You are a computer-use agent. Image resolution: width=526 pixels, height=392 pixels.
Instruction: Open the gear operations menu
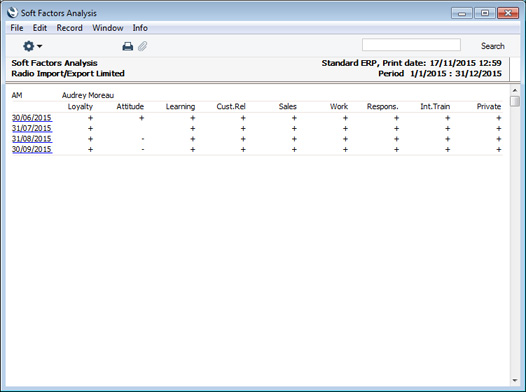tap(32, 46)
